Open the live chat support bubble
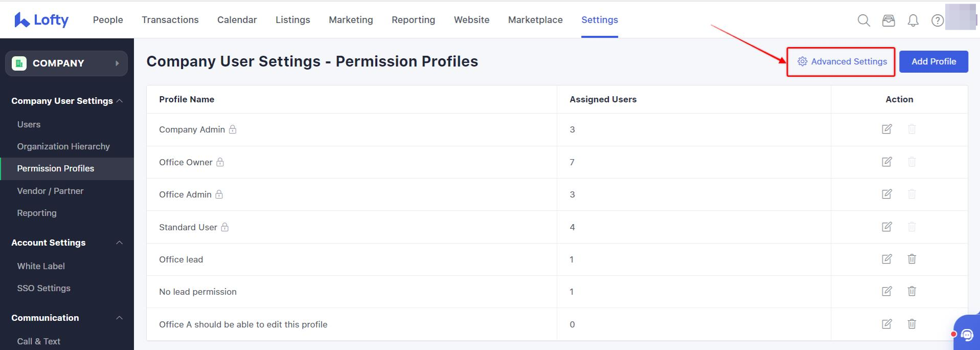This screenshot has height=350, width=980. (x=967, y=335)
